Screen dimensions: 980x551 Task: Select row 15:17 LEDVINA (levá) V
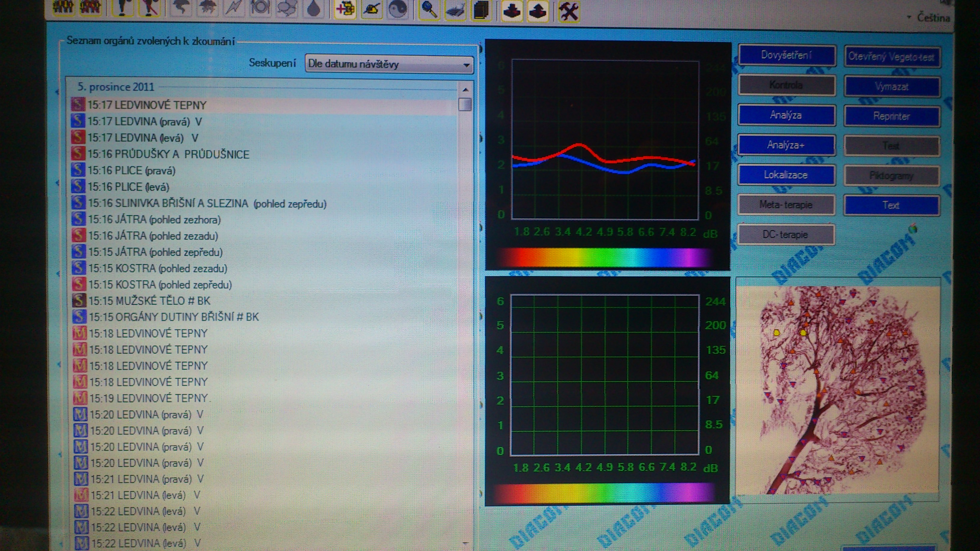(x=264, y=138)
